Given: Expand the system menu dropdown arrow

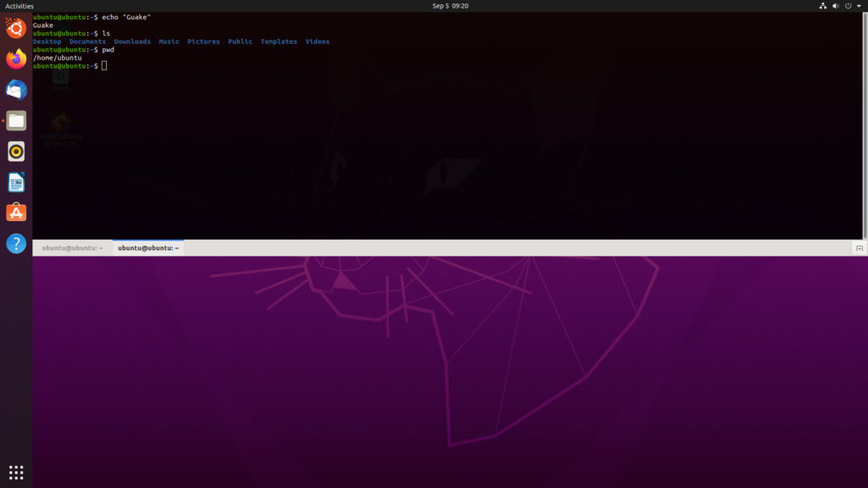Looking at the screenshot, I should click(x=859, y=6).
